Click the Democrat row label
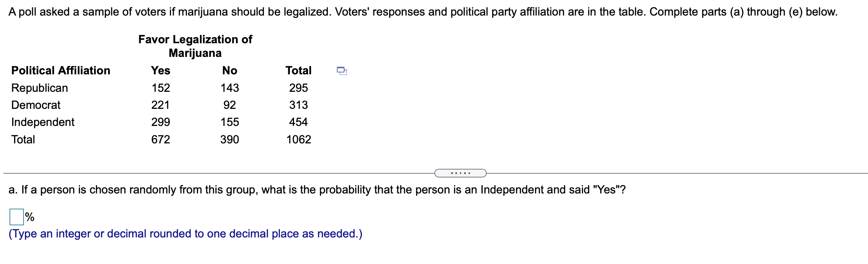The image size is (868, 264). (36, 105)
